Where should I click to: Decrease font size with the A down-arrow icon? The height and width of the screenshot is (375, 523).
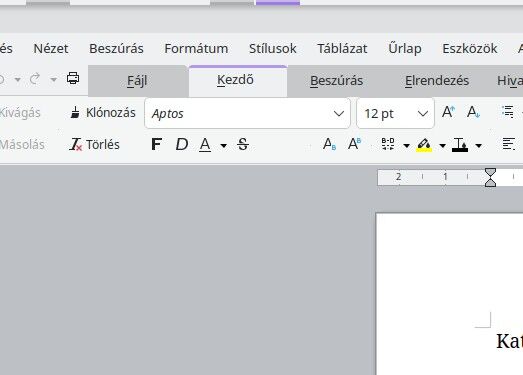[x=473, y=112]
